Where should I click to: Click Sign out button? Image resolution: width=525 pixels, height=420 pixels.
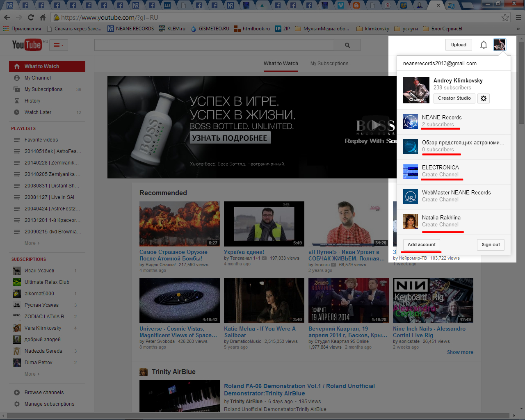[x=491, y=245]
